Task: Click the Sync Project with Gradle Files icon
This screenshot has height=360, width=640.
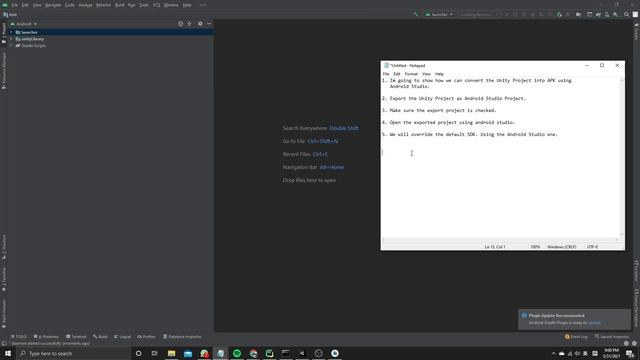Action: [x=598, y=14]
